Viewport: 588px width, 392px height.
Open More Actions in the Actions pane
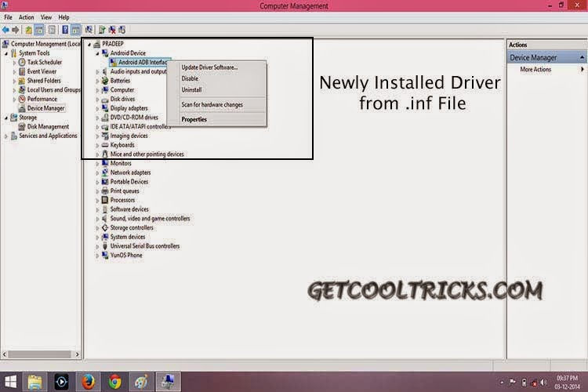535,70
